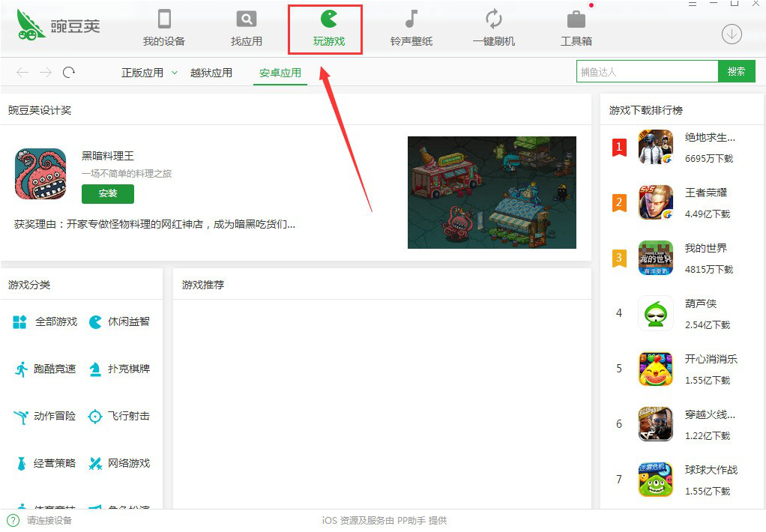Open 开心消消乐 game icon in ranking
The width and height of the screenshot is (766, 532).
(x=656, y=369)
